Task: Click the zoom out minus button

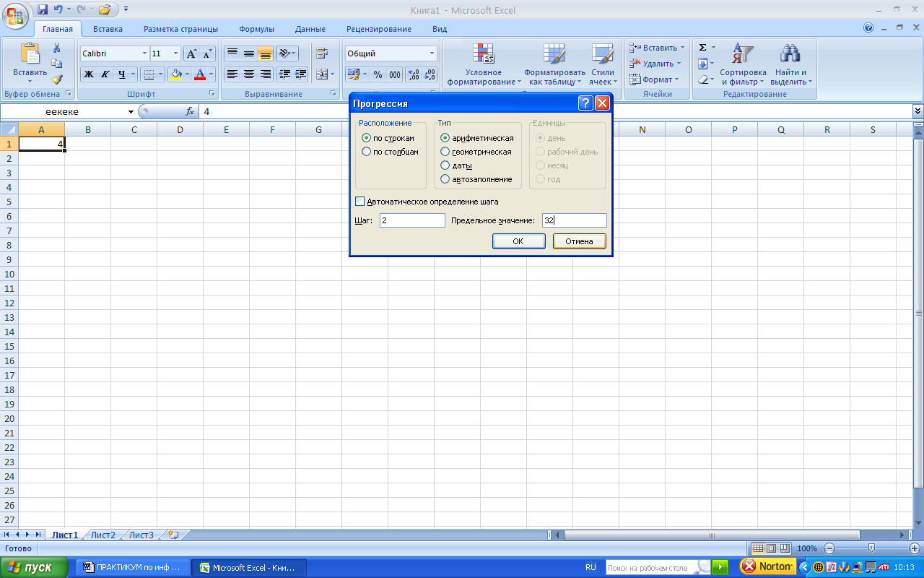Action: coord(829,548)
